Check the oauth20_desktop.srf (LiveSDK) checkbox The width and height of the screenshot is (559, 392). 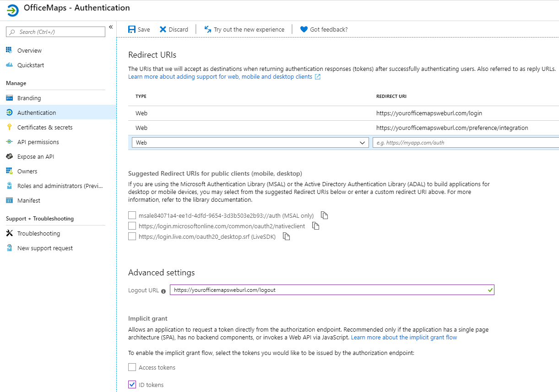click(x=132, y=236)
